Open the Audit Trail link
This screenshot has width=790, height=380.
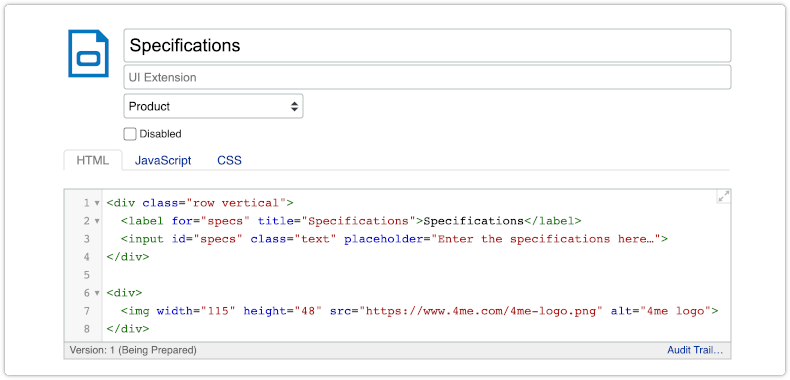695,350
